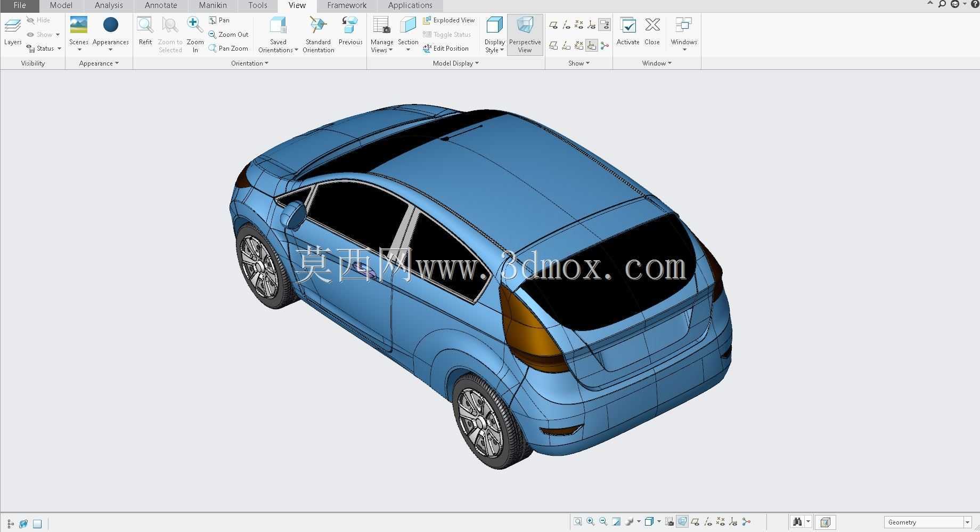Image resolution: width=980 pixels, height=532 pixels.
Task: Toggle full screen icon in status bar
Action: (37, 523)
